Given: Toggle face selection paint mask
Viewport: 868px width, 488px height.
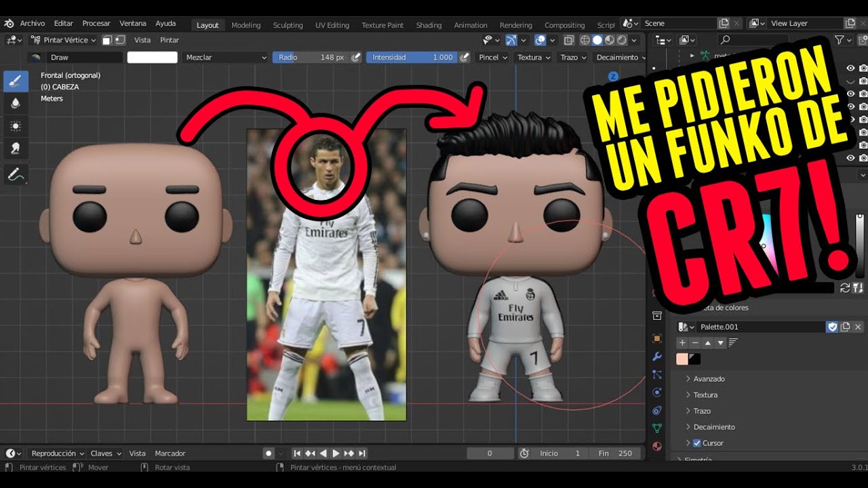Looking at the screenshot, I should pyautogui.click(x=107, y=40).
